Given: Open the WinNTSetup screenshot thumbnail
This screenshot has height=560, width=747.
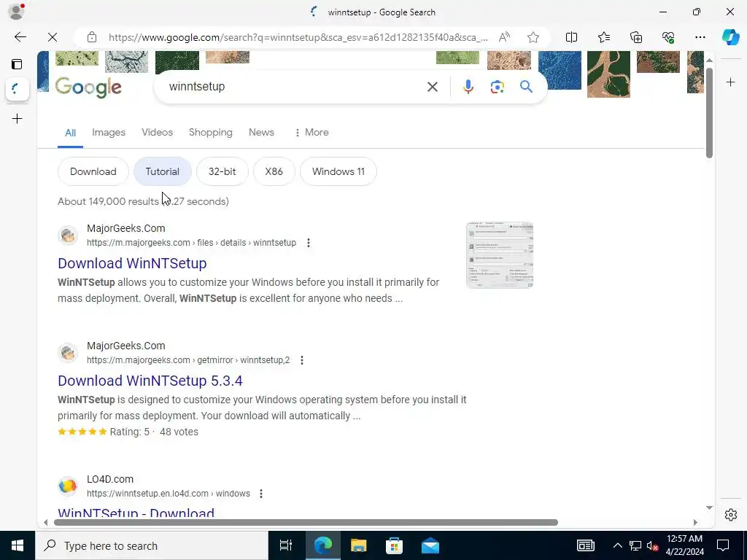Looking at the screenshot, I should pyautogui.click(x=499, y=254).
